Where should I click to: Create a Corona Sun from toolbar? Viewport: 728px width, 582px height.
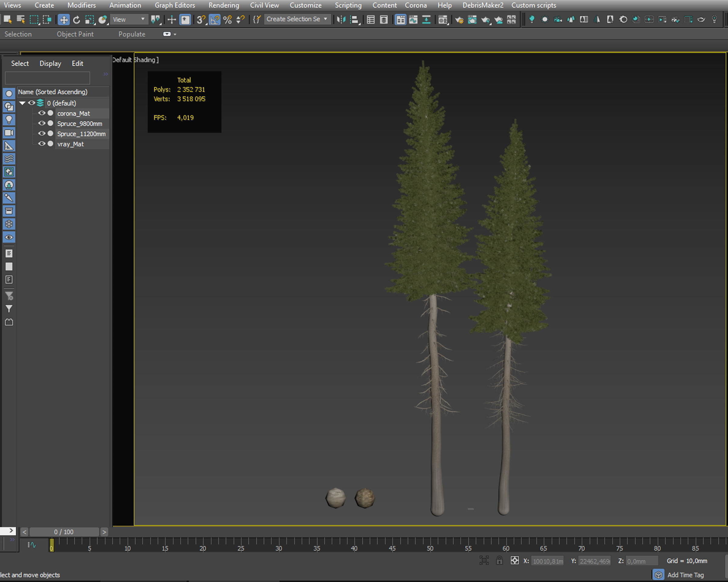click(x=545, y=20)
